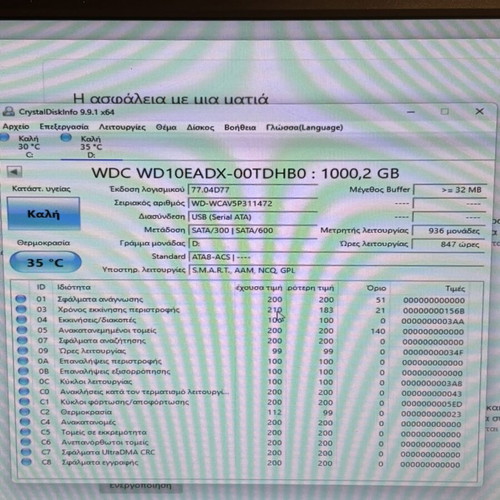Click the drive letter field D:
This screenshot has height=500, width=500.
[253, 244]
